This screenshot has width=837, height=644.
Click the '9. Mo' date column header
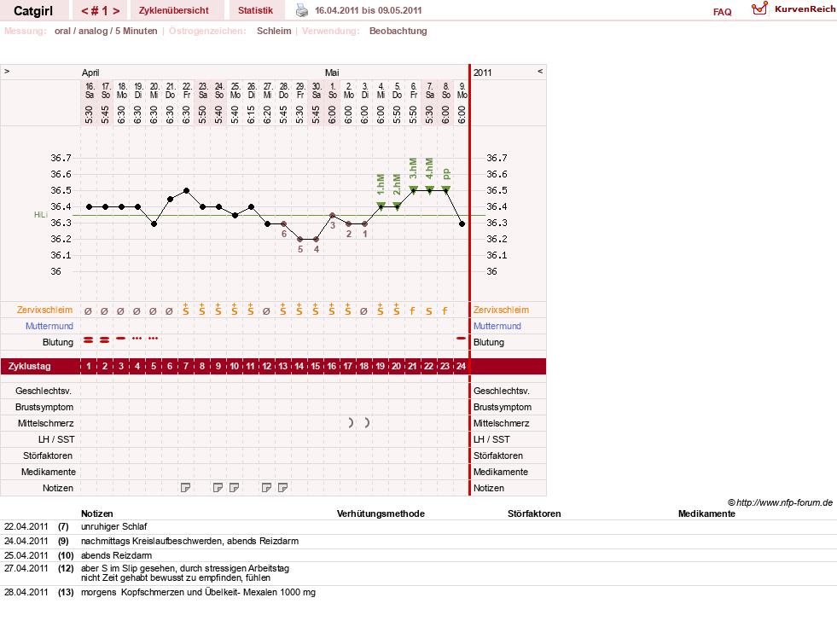click(x=462, y=90)
